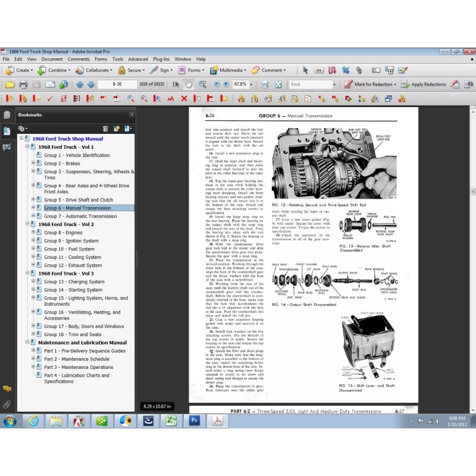Go to the next page arrow

point(89,84)
